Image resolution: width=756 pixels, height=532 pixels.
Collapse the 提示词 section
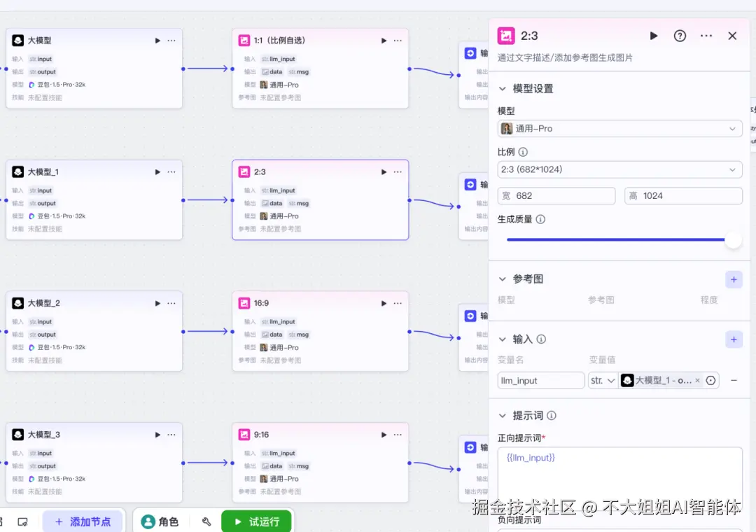(503, 416)
